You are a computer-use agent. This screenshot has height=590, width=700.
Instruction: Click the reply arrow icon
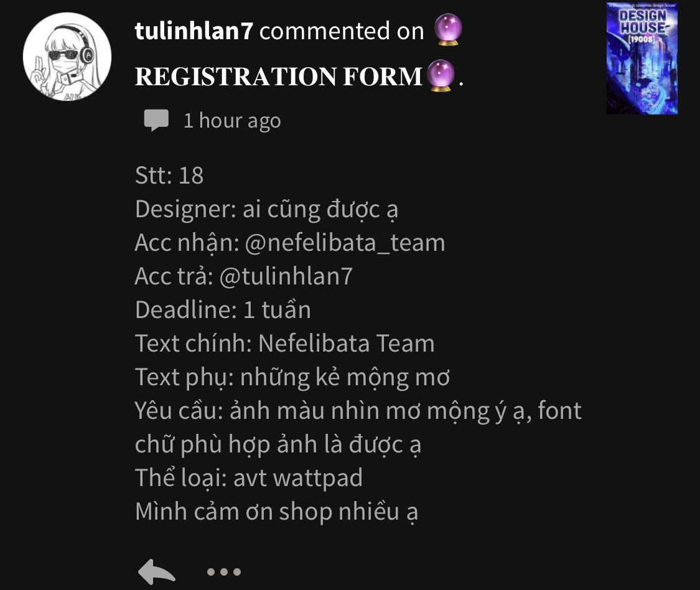pyautogui.click(x=157, y=572)
